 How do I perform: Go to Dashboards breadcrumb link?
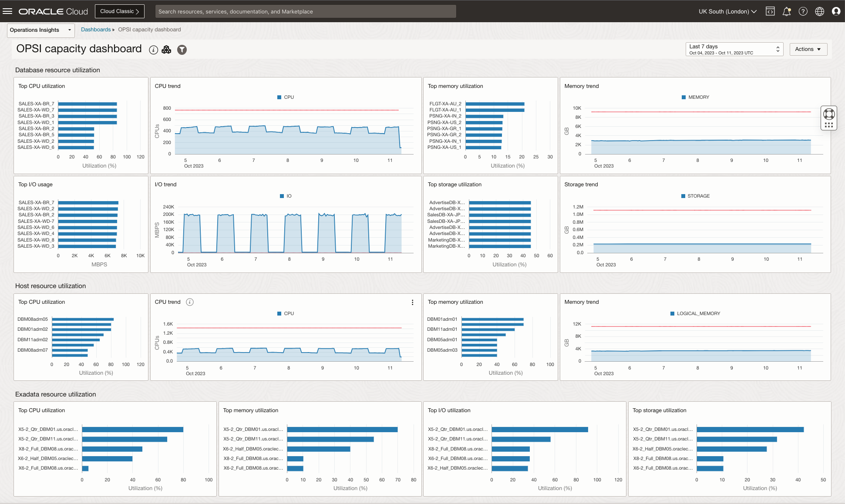(96, 30)
